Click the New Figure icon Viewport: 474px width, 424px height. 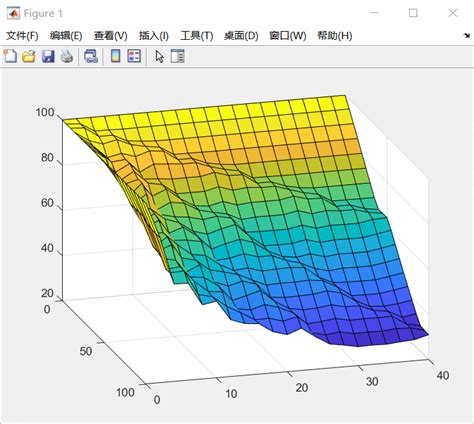(10, 56)
